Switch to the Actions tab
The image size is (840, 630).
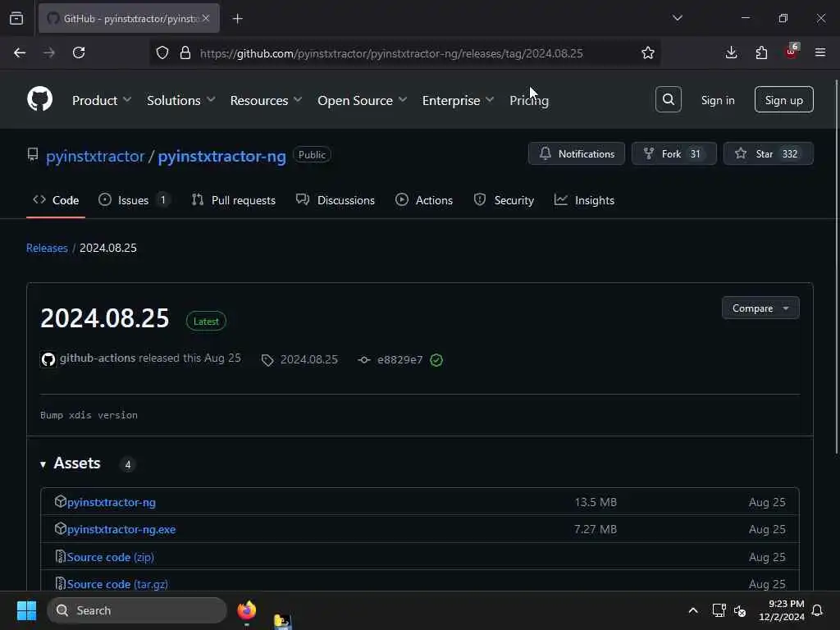click(424, 200)
